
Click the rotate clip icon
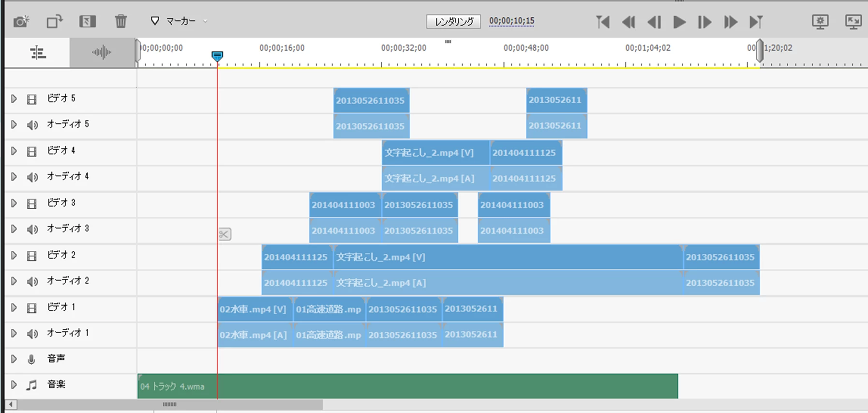click(54, 21)
